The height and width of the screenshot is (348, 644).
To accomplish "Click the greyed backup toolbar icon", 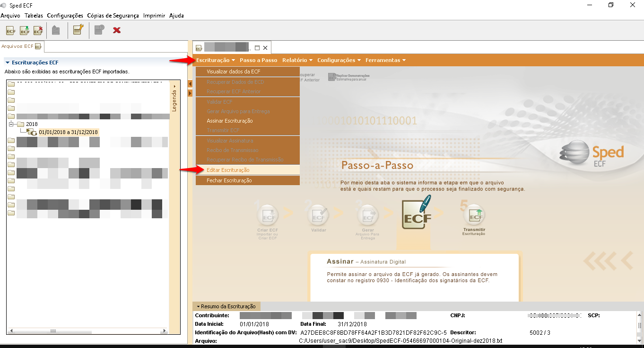I will [56, 30].
